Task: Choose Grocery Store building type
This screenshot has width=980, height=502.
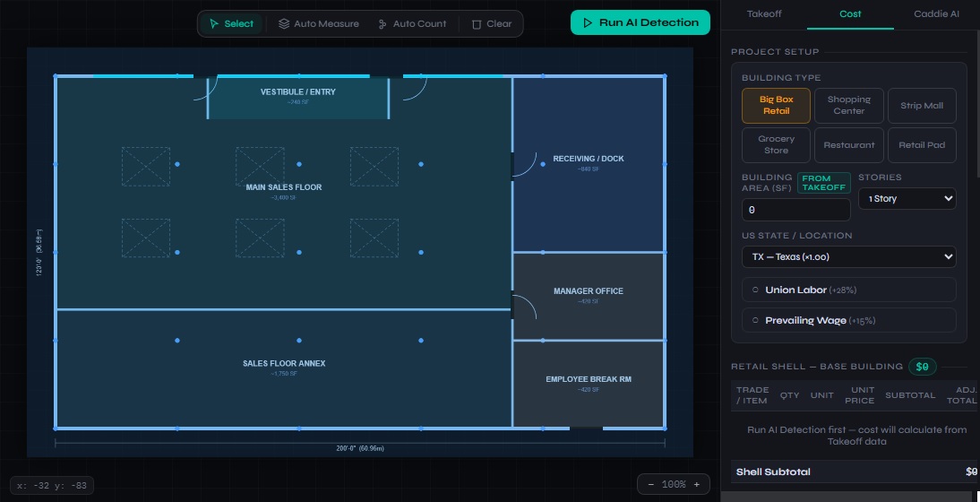Action: point(776,144)
